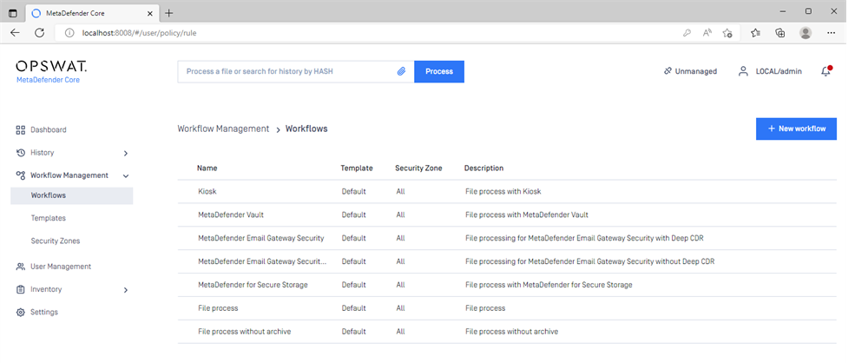Click the paperclip attach file icon
Image resolution: width=868 pixels, height=363 pixels.
pyautogui.click(x=401, y=71)
